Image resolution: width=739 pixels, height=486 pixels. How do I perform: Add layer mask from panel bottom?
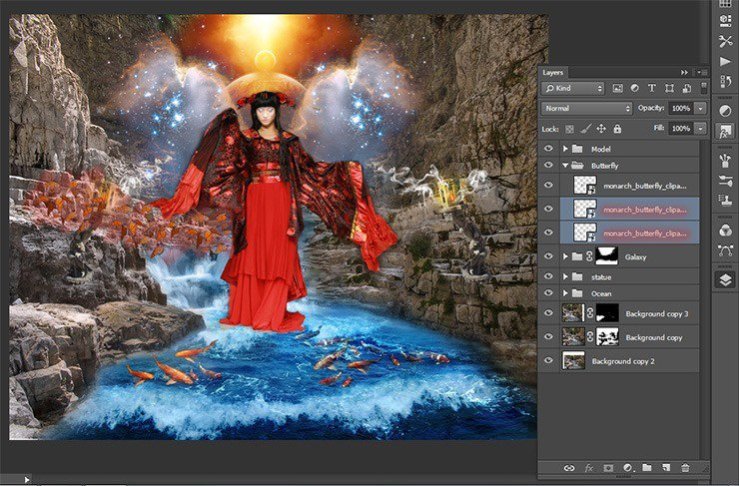(x=608, y=468)
